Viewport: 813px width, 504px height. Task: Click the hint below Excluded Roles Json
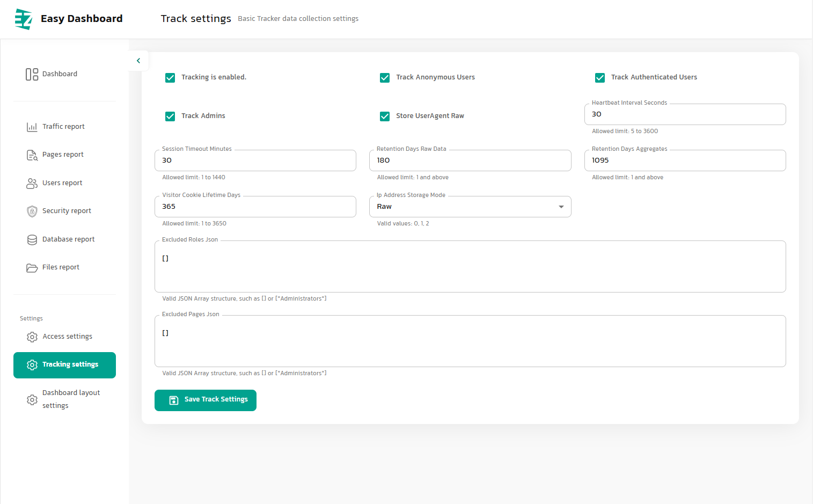click(x=244, y=299)
